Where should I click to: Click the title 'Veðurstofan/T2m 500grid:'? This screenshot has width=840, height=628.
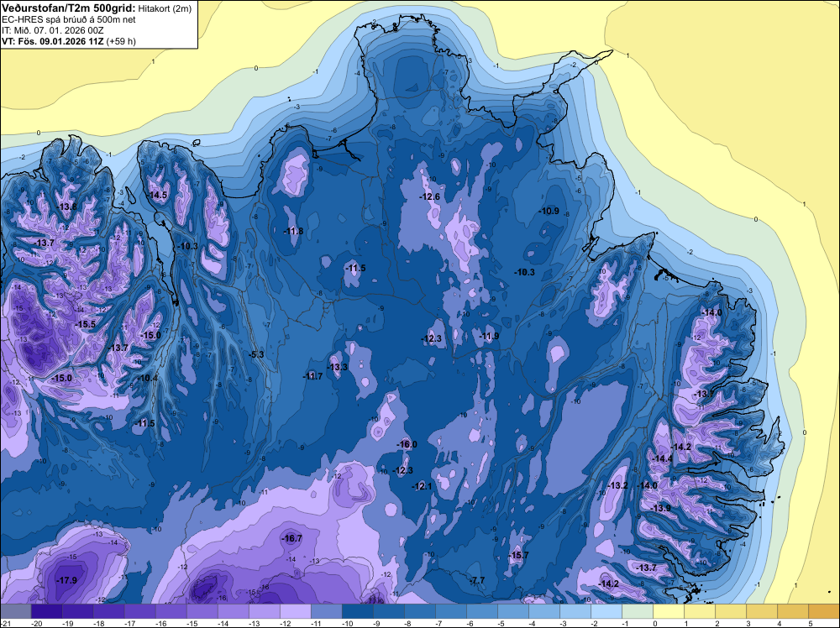pos(67,8)
